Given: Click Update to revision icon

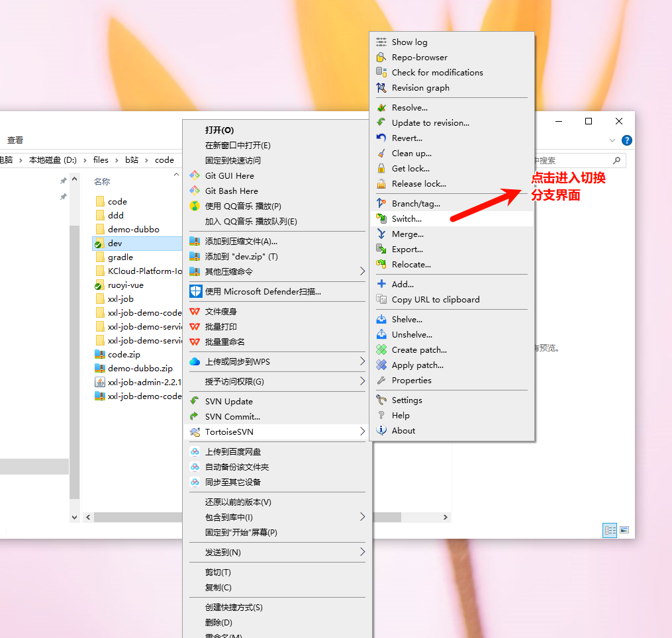Looking at the screenshot, I should [x=381, y=123].
